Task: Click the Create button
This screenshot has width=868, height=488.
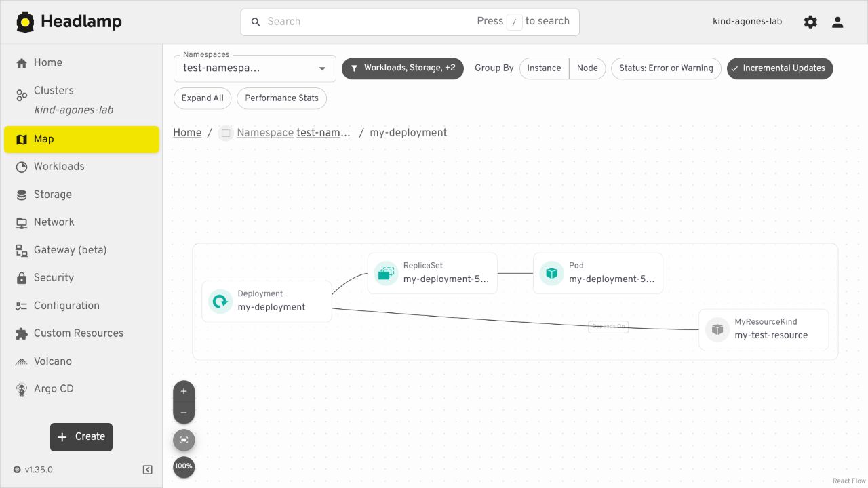Action: pyautogui.click(x=81, y=437)
